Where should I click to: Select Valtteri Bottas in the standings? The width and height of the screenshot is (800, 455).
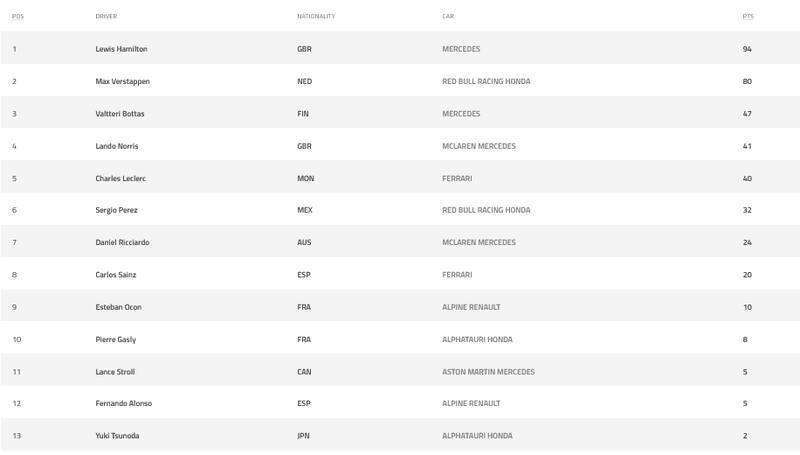click(120, 114)
